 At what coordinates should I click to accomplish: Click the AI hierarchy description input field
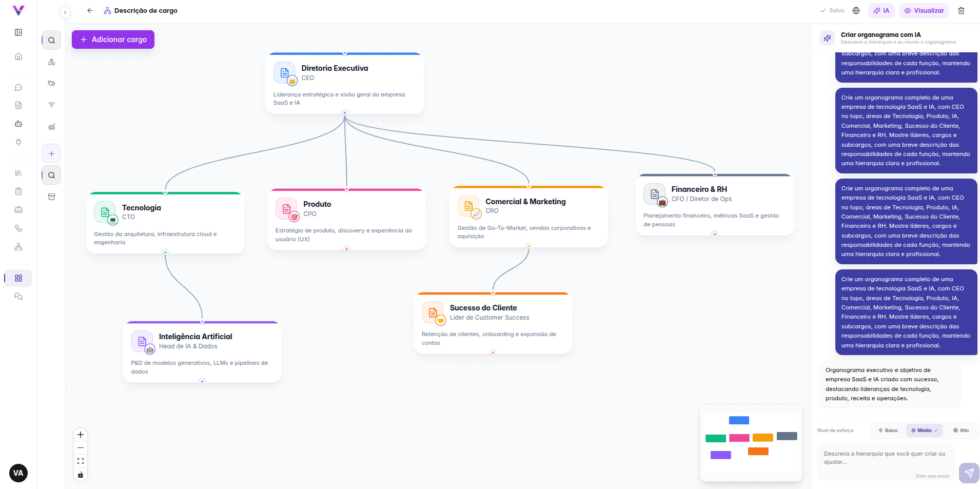[887, 462]
